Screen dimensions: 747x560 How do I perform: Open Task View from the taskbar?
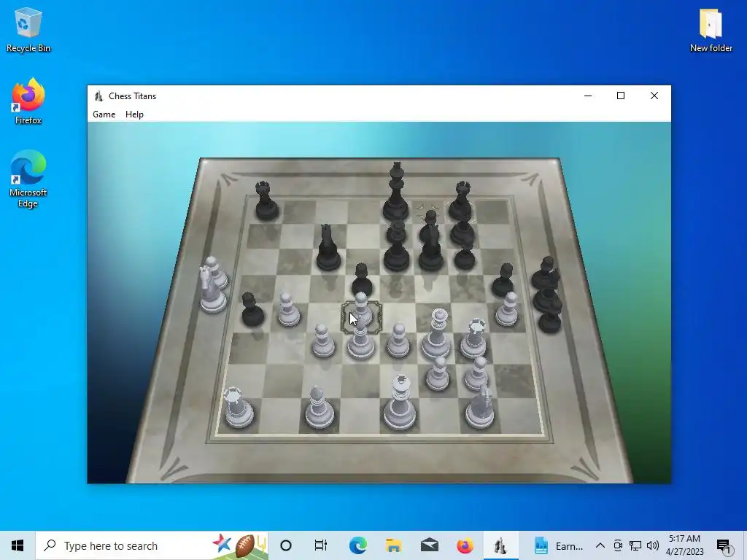click(321, 545)
